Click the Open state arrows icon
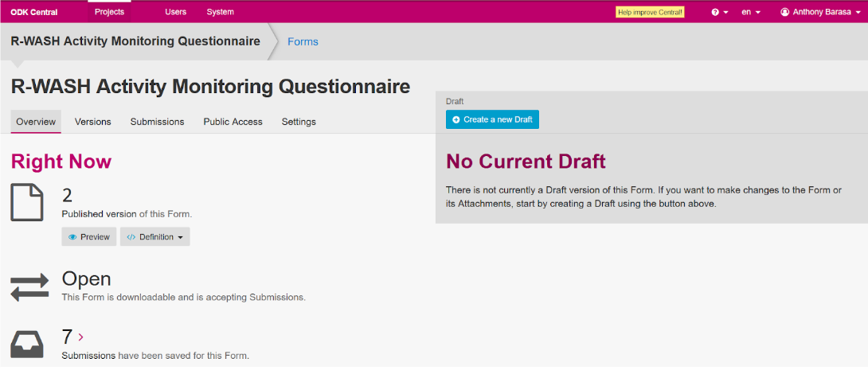868x370 pixels. tap(29, 286)
